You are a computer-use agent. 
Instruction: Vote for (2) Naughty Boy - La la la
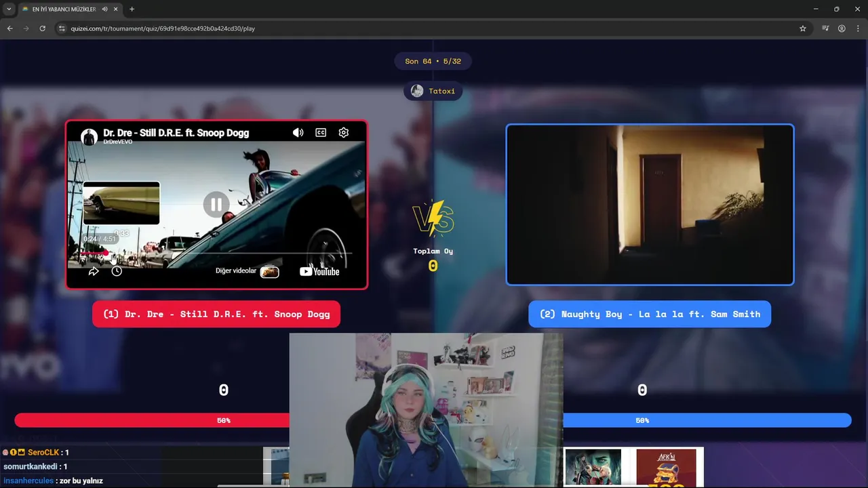650,314
